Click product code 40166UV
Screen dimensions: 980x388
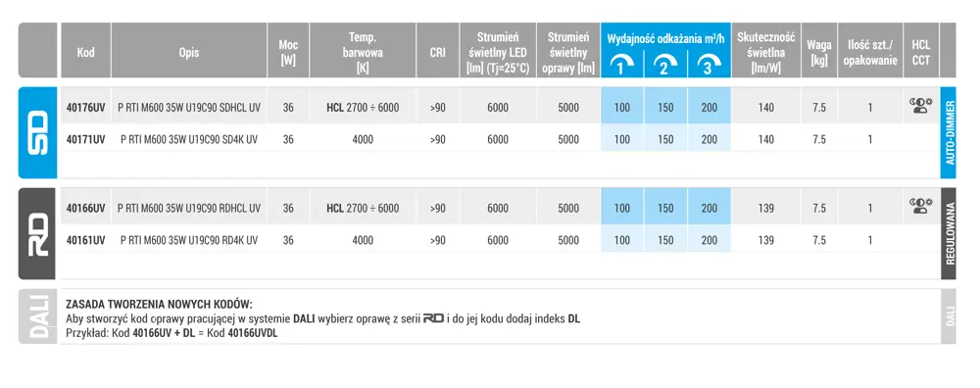85,208
